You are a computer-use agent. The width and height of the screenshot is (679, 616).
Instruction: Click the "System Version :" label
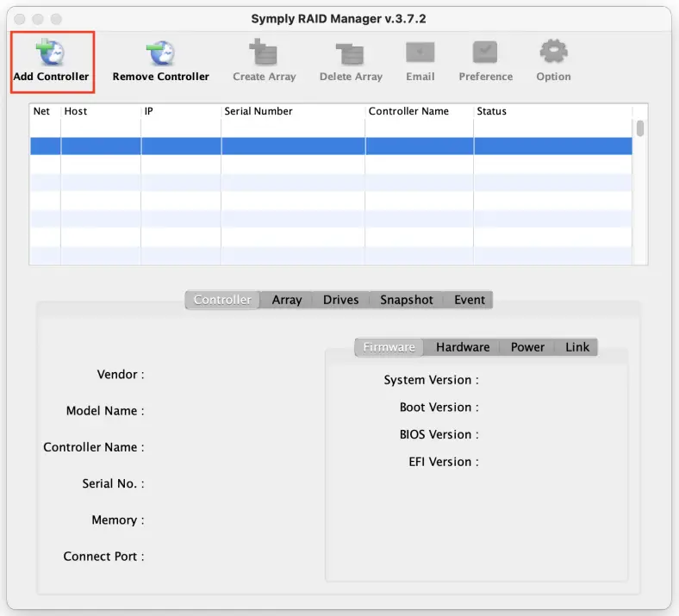click(x=432, y=380)
